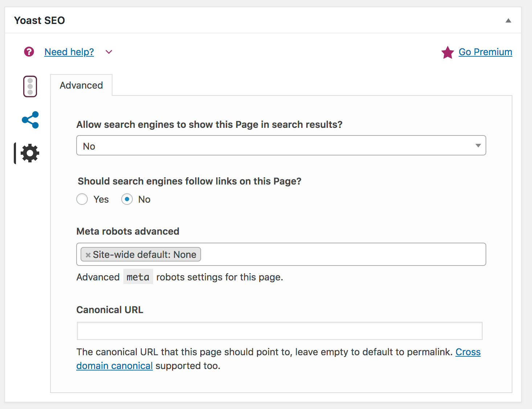This screenshot has width=532, height=409.
Task: Select Yes for following links
Action: pyautogui.click(x=82, y=199)
